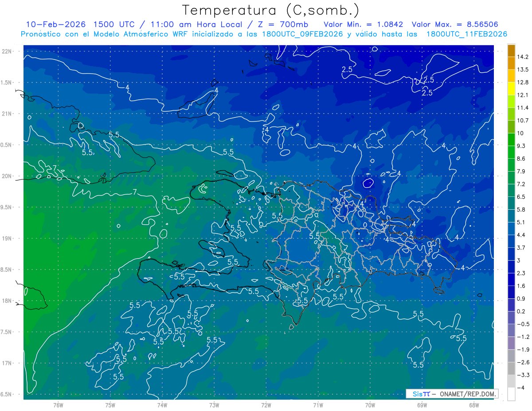This screenshot has height=411, width=532.
Task: Click the 7.2 colorbar legend value
Action: tap(522, 184)
